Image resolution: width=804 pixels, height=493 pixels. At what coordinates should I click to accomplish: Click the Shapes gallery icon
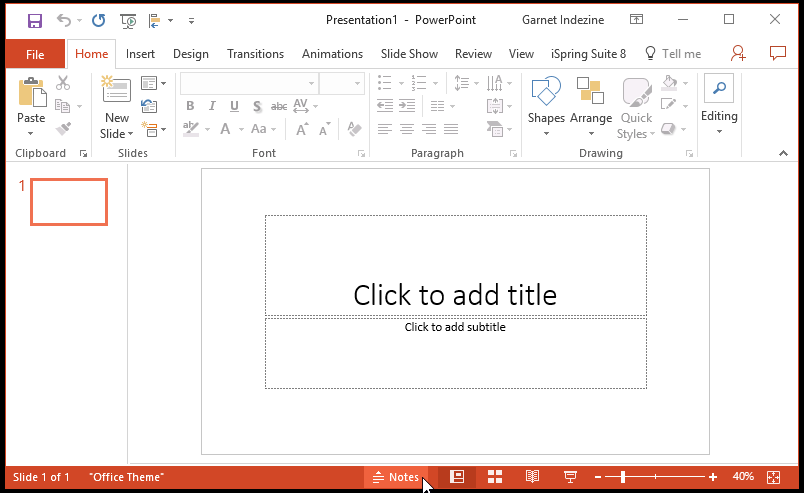tap(546, 90)
